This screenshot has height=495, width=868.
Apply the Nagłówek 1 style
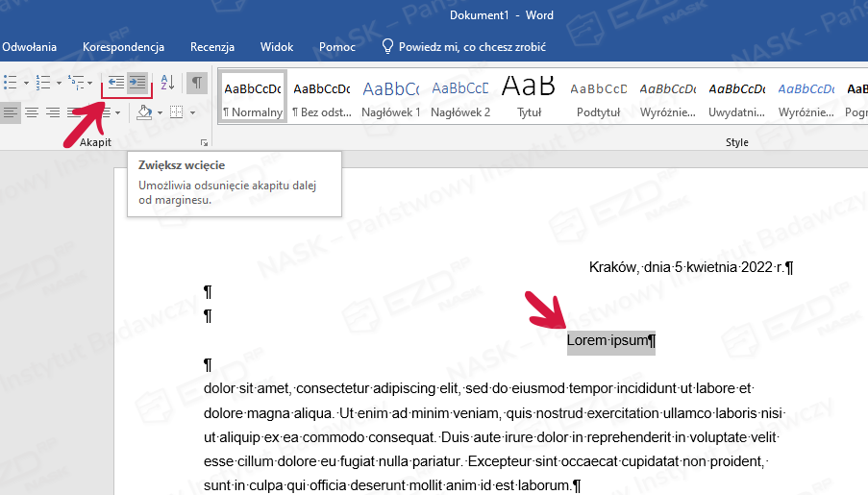point(391,97)
